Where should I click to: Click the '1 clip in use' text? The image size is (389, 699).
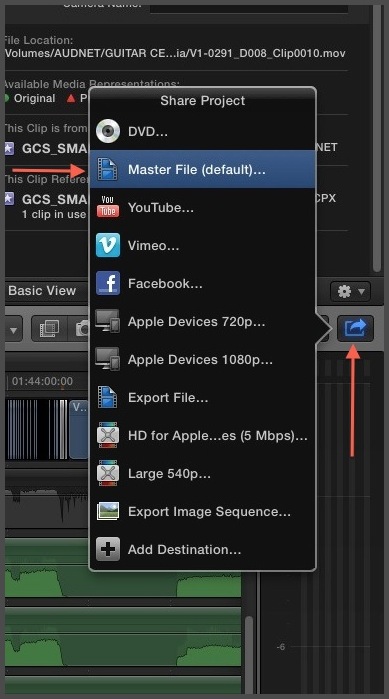click(53, 214)
